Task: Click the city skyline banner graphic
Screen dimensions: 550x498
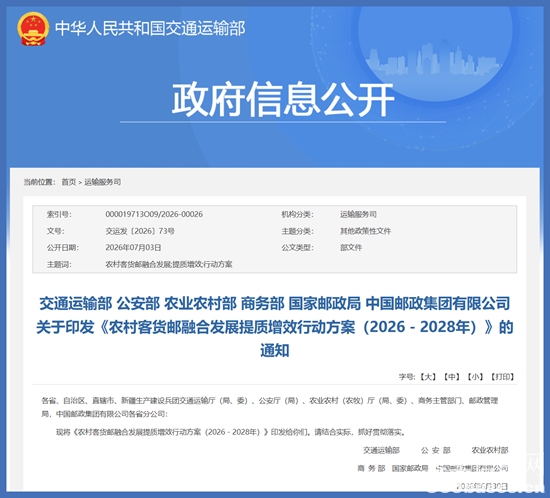Action: [434, 58]
